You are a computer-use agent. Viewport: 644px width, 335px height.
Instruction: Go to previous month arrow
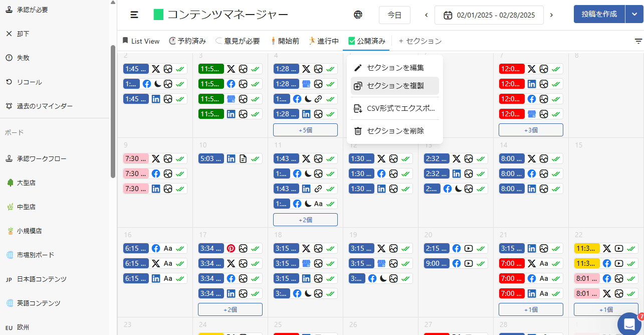pyautogui.click(x=426, y=15)
